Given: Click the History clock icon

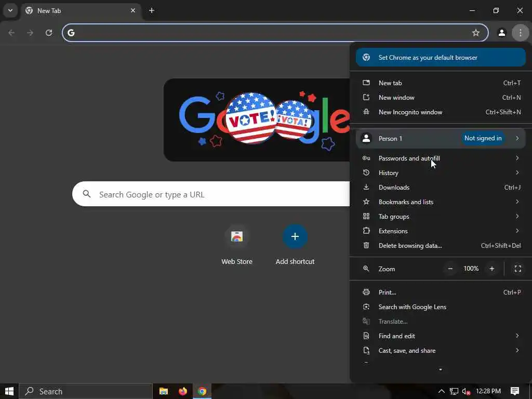Looking at the screenshot, I should coord(366,172).
